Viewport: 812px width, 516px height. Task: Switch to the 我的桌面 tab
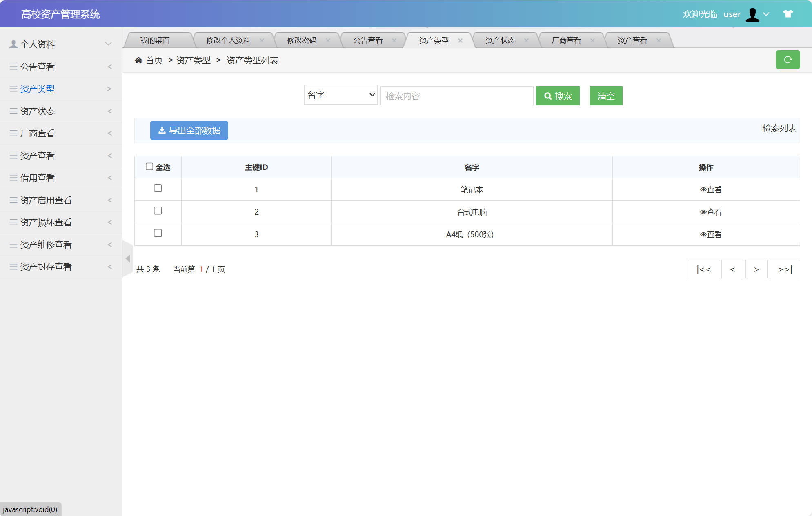[155, 40]
